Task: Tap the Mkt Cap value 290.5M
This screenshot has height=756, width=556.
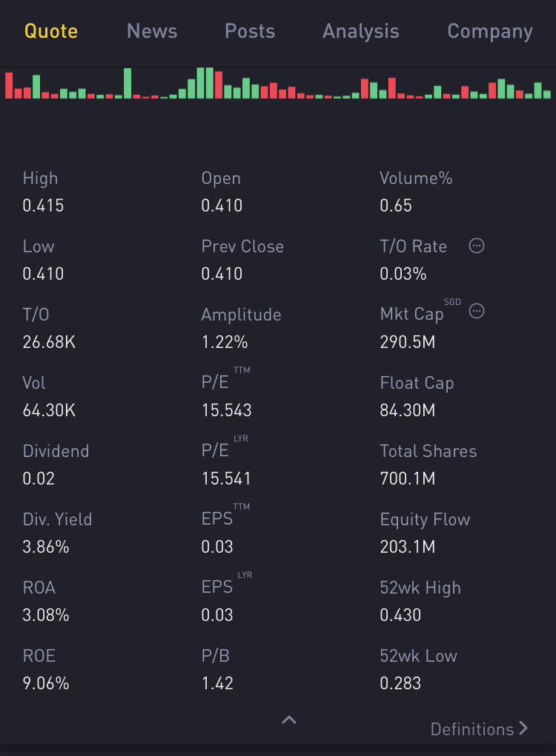Action: 407,342
